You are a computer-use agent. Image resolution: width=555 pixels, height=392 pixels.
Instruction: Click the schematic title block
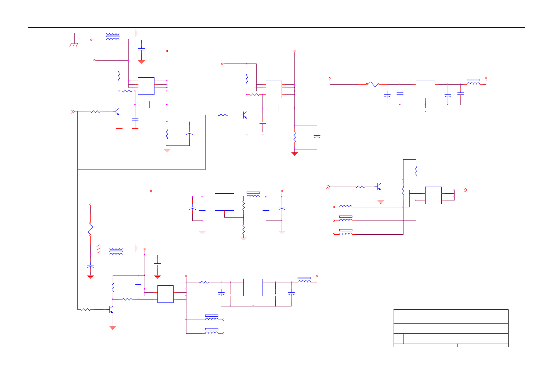click(451, 328)
